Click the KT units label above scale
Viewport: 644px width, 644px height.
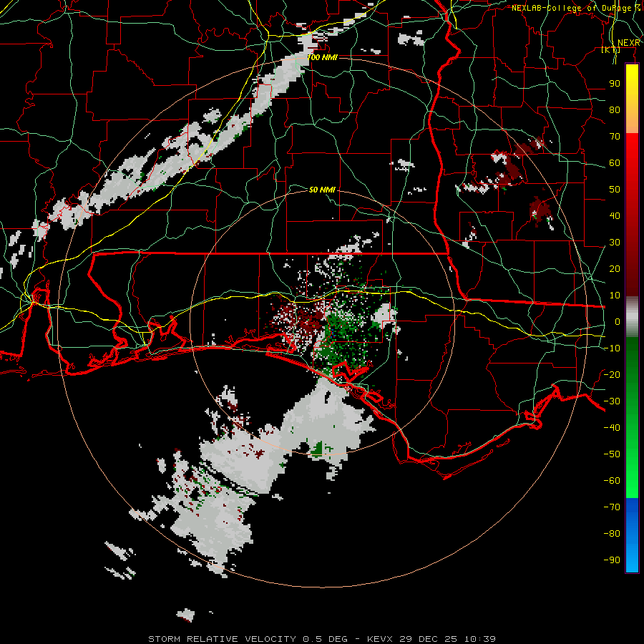tap(611, 49)
